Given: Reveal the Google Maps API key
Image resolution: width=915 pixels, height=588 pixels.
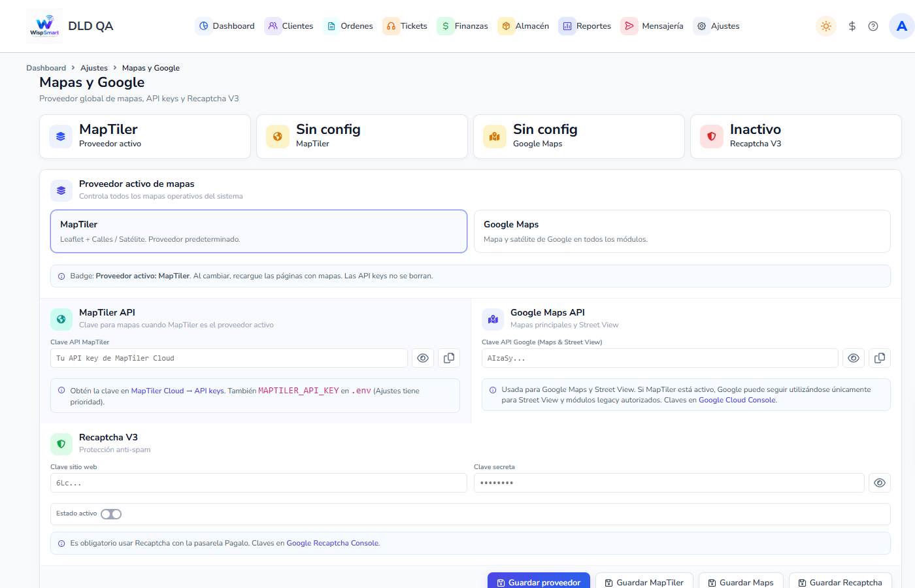Looking at the screenshot, I should coord(854,358).
